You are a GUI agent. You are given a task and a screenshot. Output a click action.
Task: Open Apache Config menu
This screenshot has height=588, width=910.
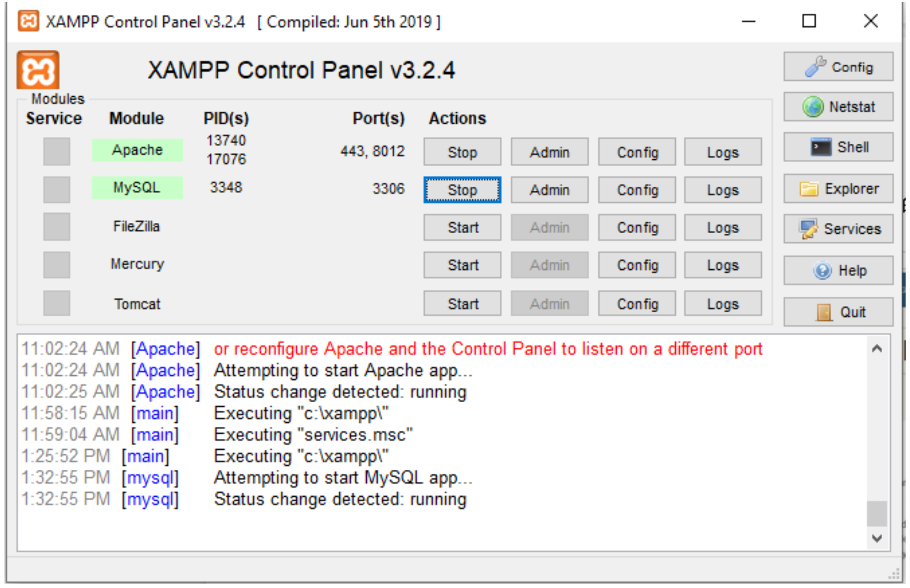click(x=637, y=152)
